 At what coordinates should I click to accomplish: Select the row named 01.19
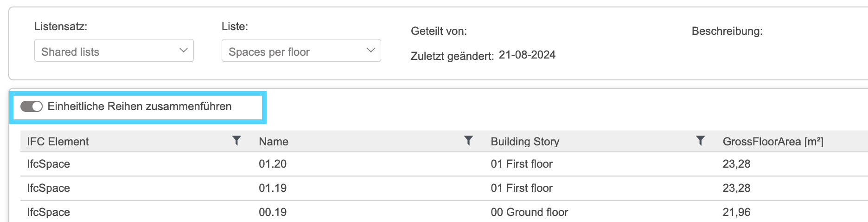point(444,188)
